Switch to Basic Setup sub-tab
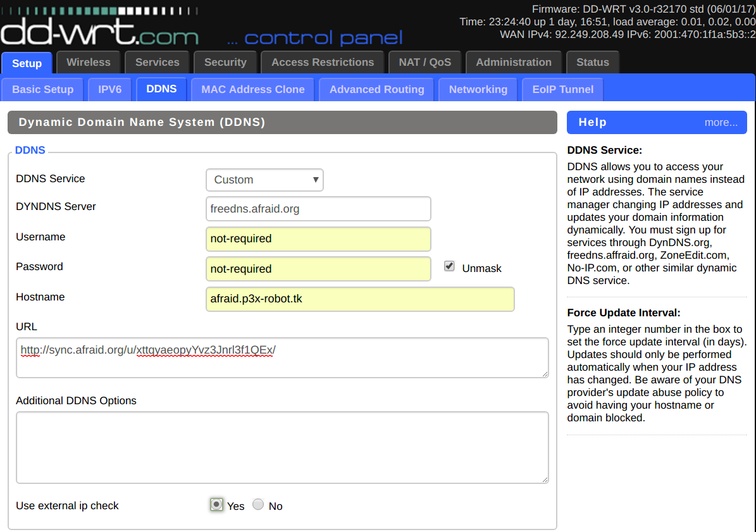The height and width of the screenshot is (532, 756). (42, 90)
